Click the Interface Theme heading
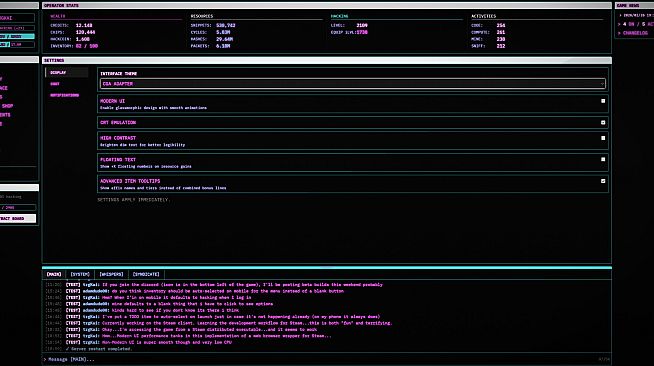Screen dimensions: 654x366 (x=118, y=73)
